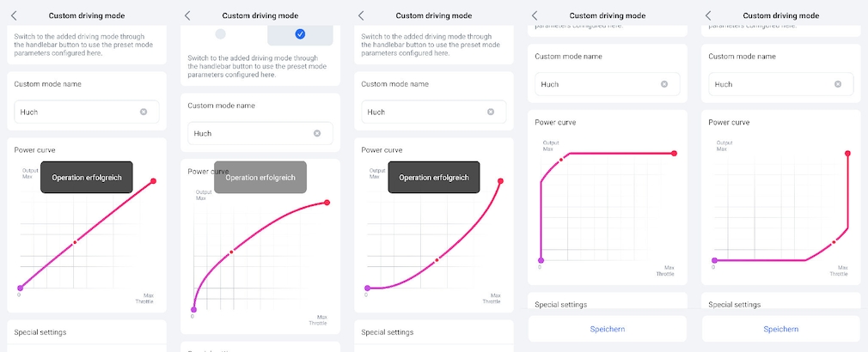868x352 pixels.
Task: Click the middle control point of the linear curve
Action: [x=75, y=242]
